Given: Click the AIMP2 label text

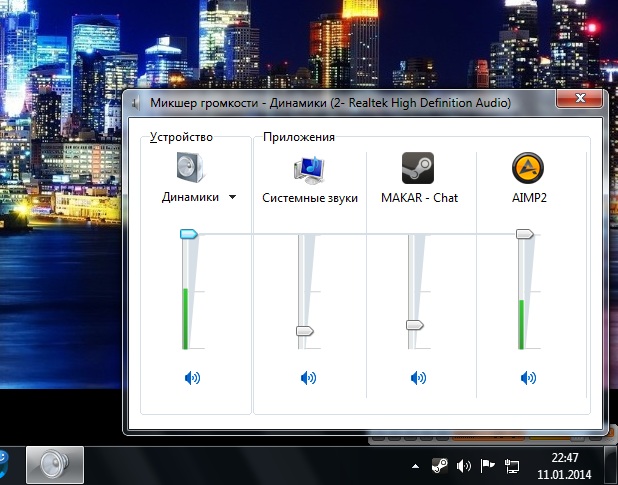Looking at the screenshot, I should coord(529,197).
